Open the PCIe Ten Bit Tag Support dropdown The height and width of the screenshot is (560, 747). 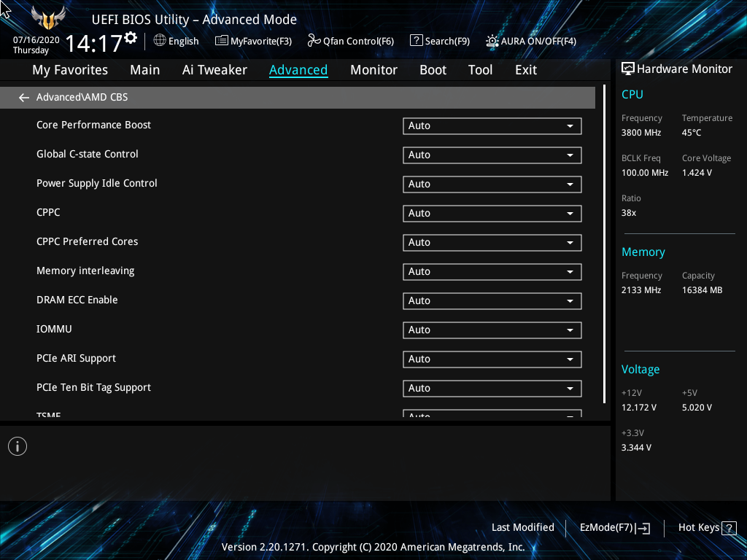tap(492, 388)
